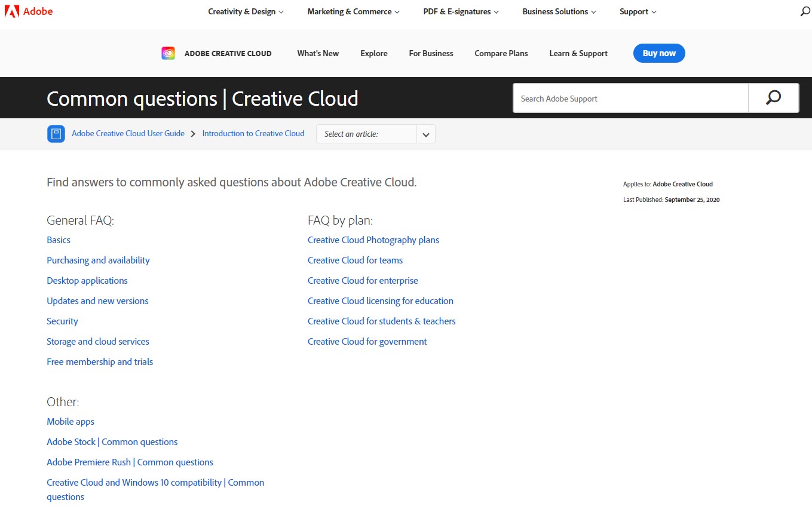Switch to the Compare Plans tab

pos(501,53)
